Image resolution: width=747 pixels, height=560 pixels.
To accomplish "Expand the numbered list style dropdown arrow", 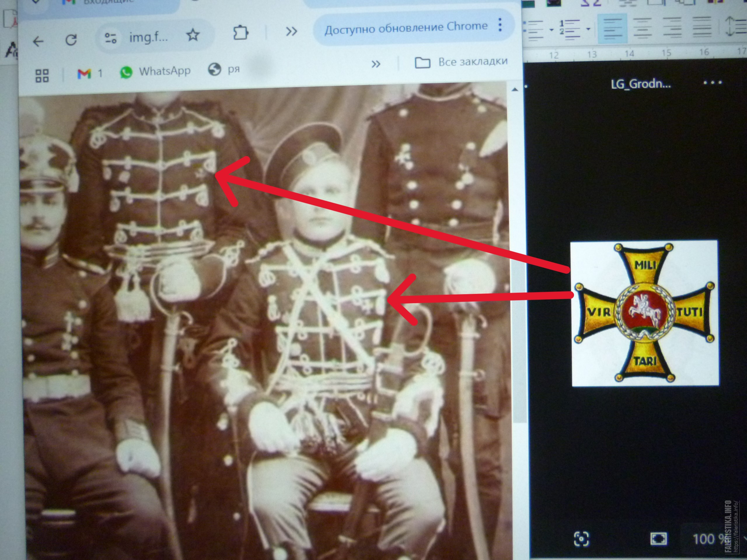I will 588,29.
